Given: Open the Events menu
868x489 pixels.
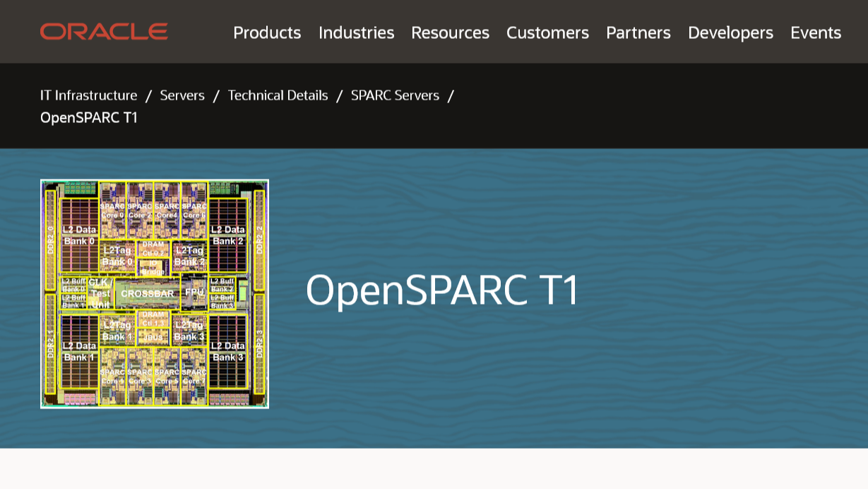Looking at the screenshot, I should (x=816, y=33).
